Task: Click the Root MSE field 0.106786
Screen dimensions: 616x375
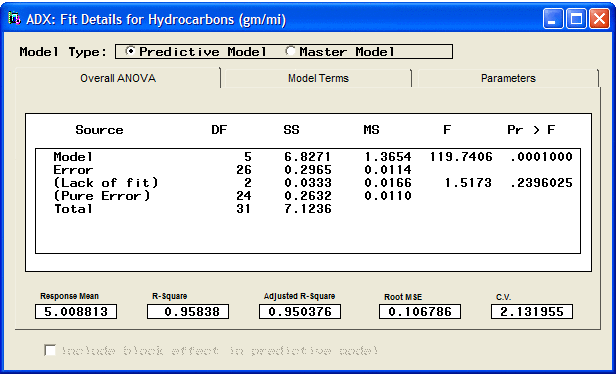Action: (420, 312)
